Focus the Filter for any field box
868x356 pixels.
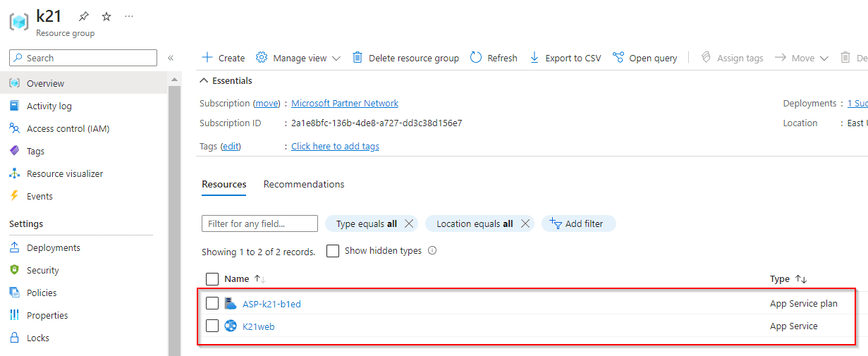click(x=259, y=223)
